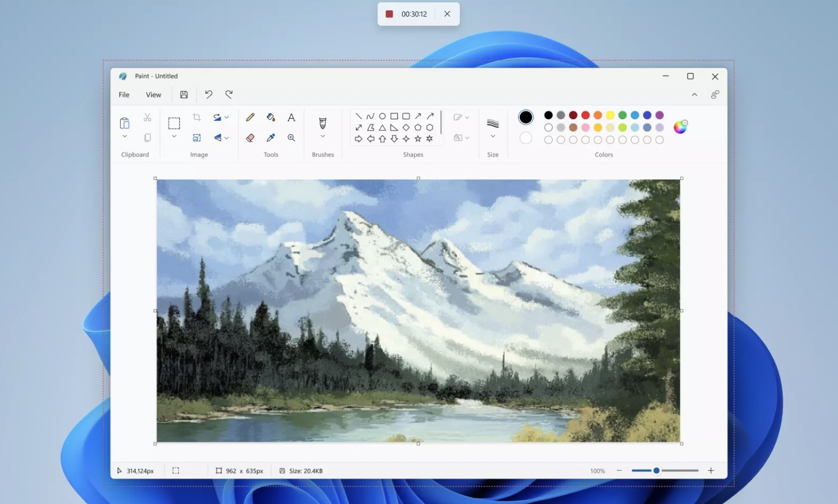
Task: Pick the green color swatch
Action: 622,115
